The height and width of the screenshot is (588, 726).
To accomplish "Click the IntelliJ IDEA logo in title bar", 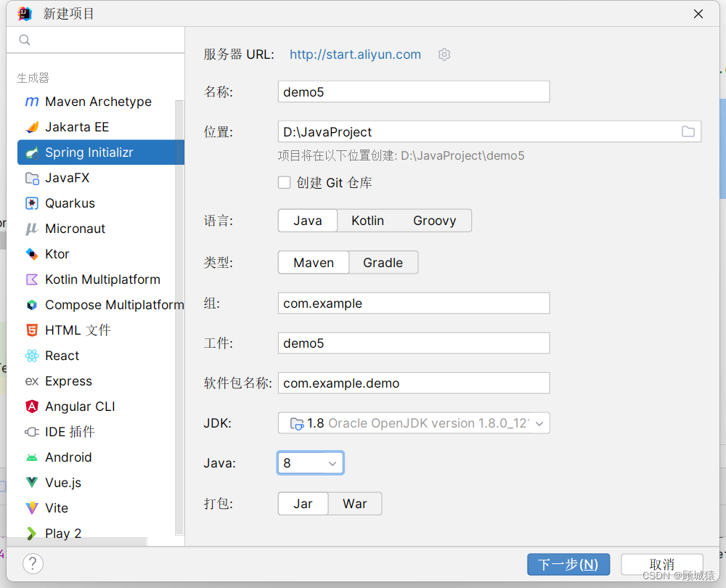I will click(25, 14).
